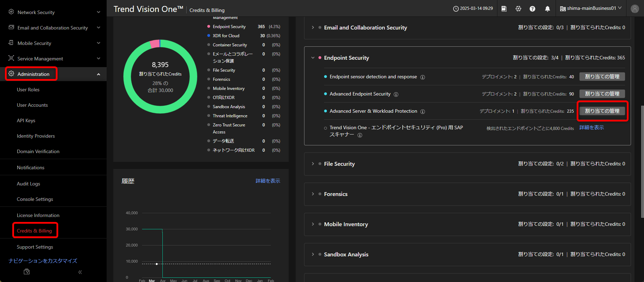Click the page vertical scrollbar

[642, 162]
